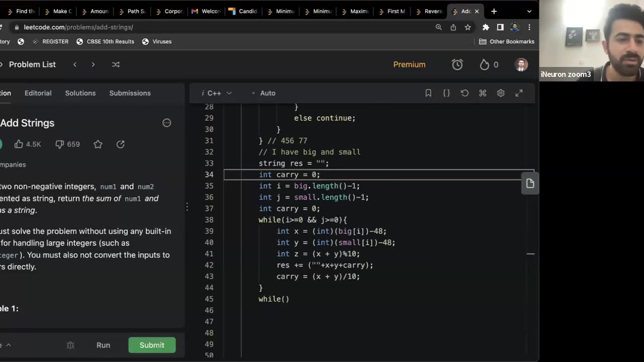Like the problem with thumbs up 4.5K
The width and height of the screenshot is (644, 362).
point(28,144)
